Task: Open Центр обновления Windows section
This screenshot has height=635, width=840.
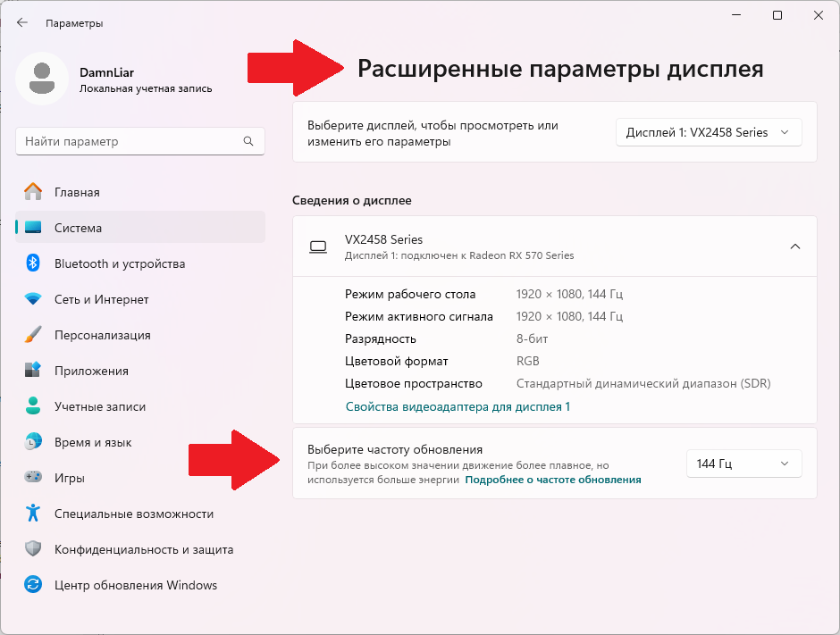Action: pos(136,585)
